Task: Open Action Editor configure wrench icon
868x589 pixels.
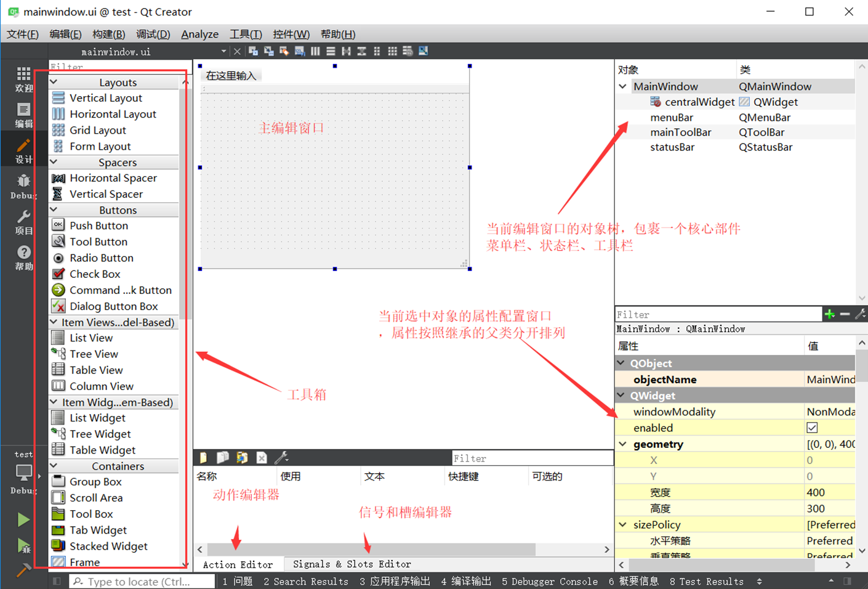Action: [x=281, y=457]
